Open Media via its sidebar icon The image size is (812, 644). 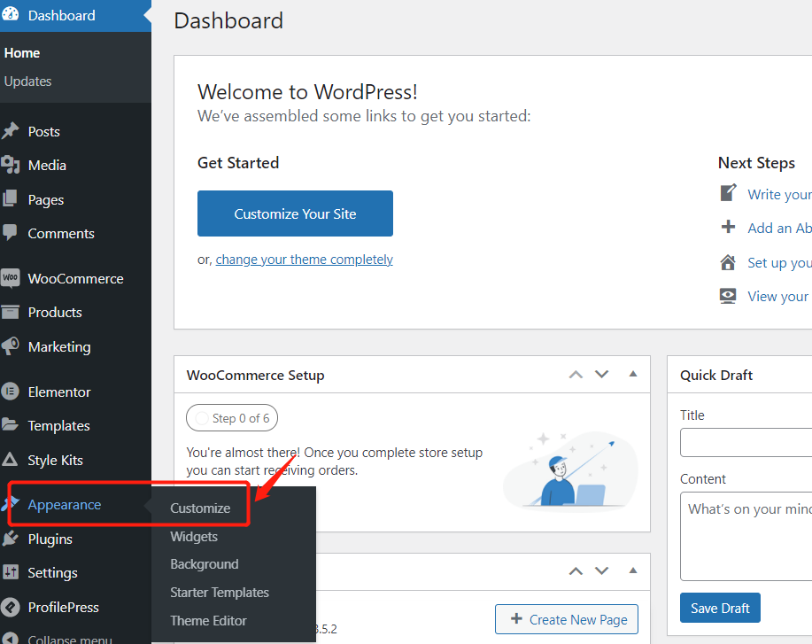pos(11,165)
